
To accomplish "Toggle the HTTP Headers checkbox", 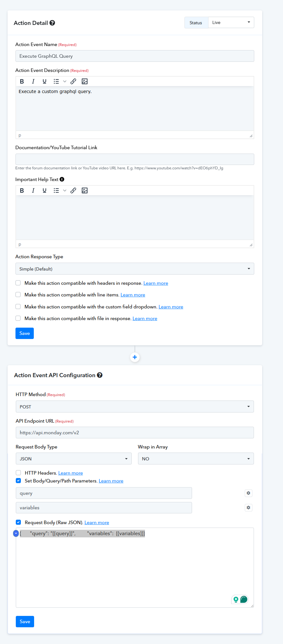I will tap(19, 473).
